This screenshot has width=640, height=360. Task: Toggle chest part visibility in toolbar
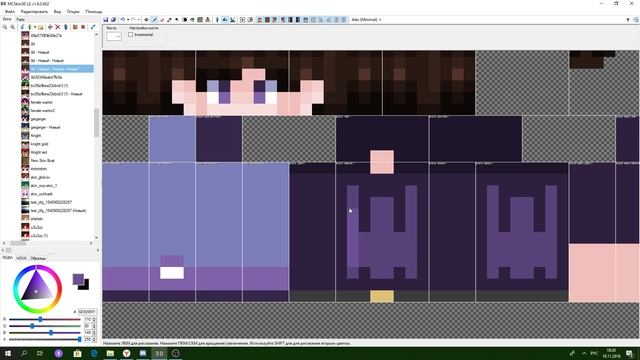coord(267,20)
